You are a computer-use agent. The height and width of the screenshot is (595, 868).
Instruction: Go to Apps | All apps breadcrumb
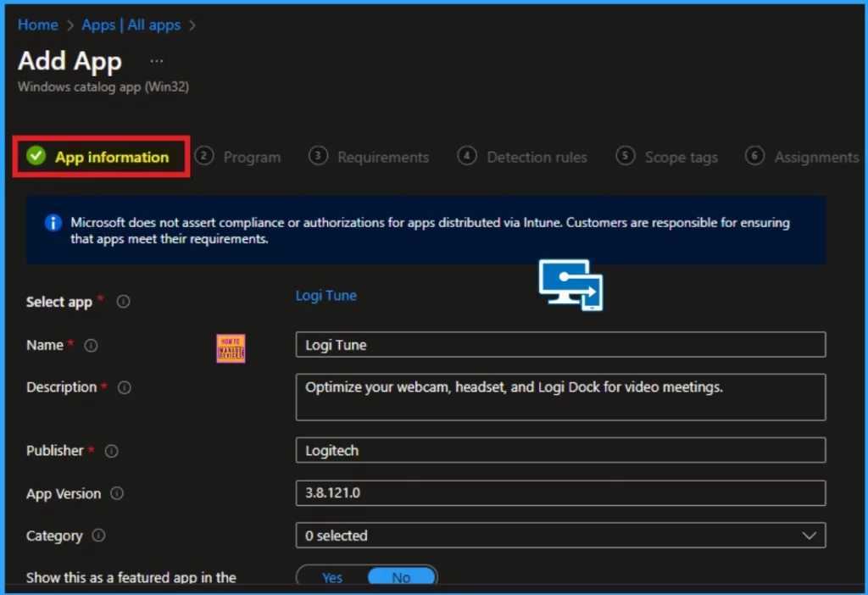131,25
